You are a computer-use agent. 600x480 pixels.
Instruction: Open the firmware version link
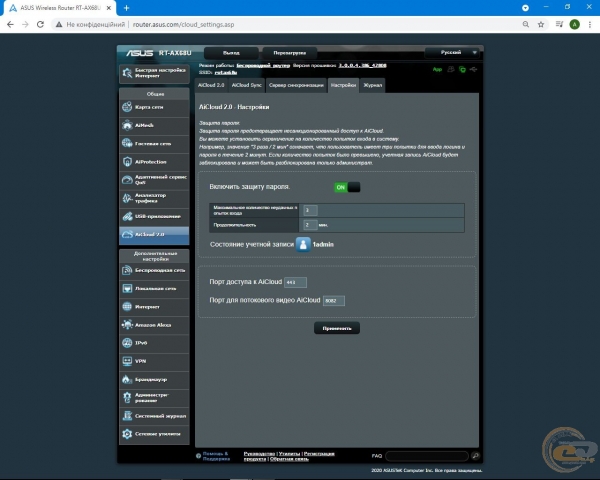362,65
